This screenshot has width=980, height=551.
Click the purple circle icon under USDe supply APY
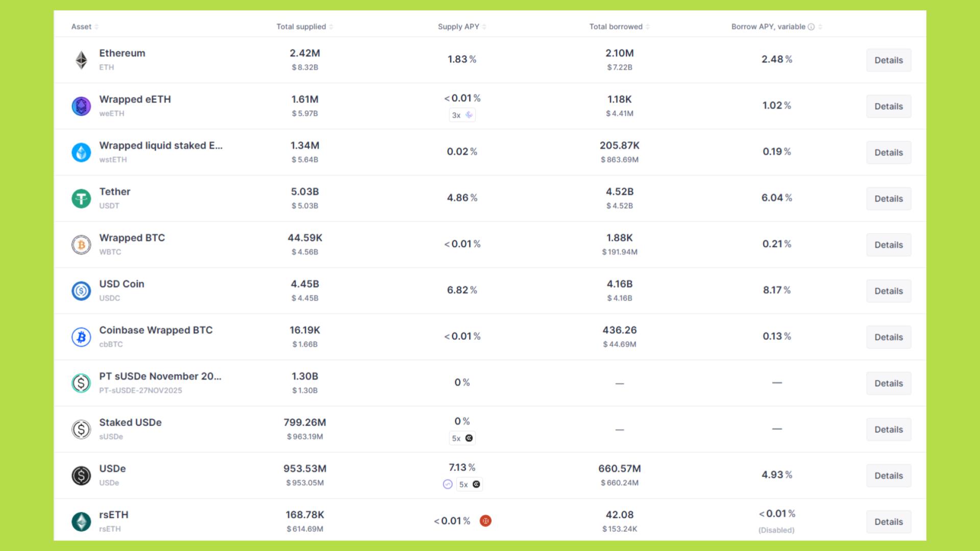[x=448, y=484]
